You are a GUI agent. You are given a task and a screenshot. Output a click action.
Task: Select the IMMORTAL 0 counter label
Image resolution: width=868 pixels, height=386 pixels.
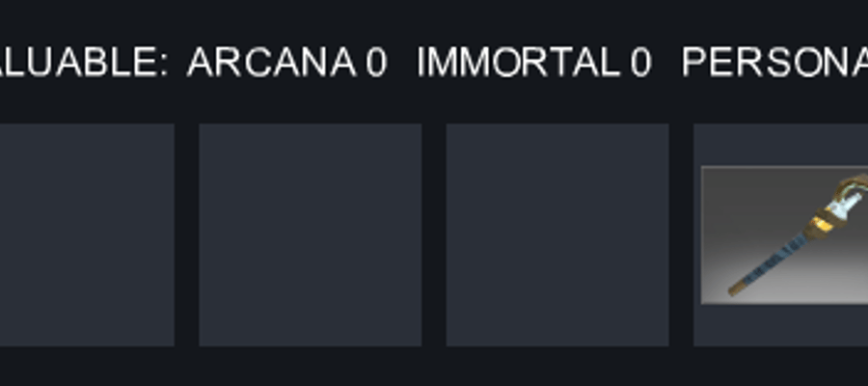pyautogui.click(x=533, y=62)
